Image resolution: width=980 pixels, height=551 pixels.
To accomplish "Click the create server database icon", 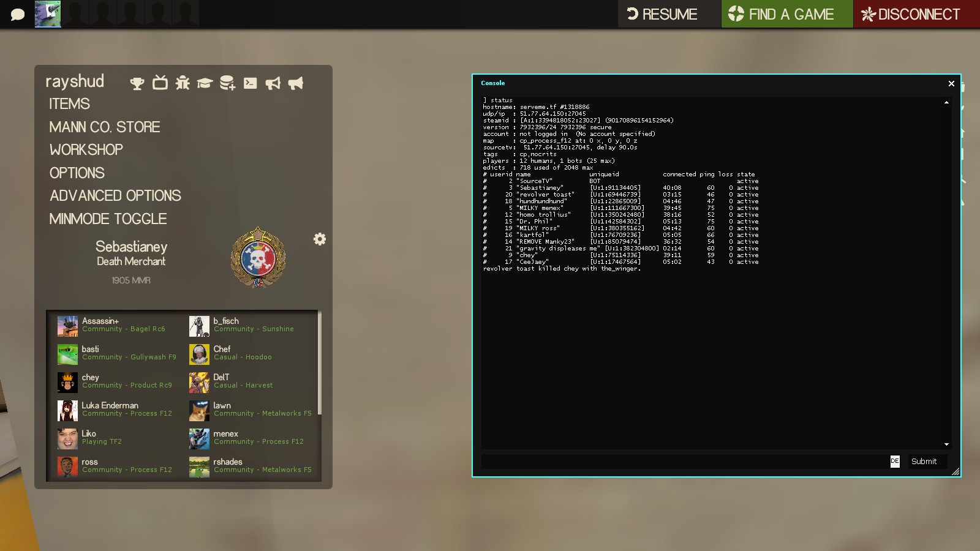I will coord(227,83).
